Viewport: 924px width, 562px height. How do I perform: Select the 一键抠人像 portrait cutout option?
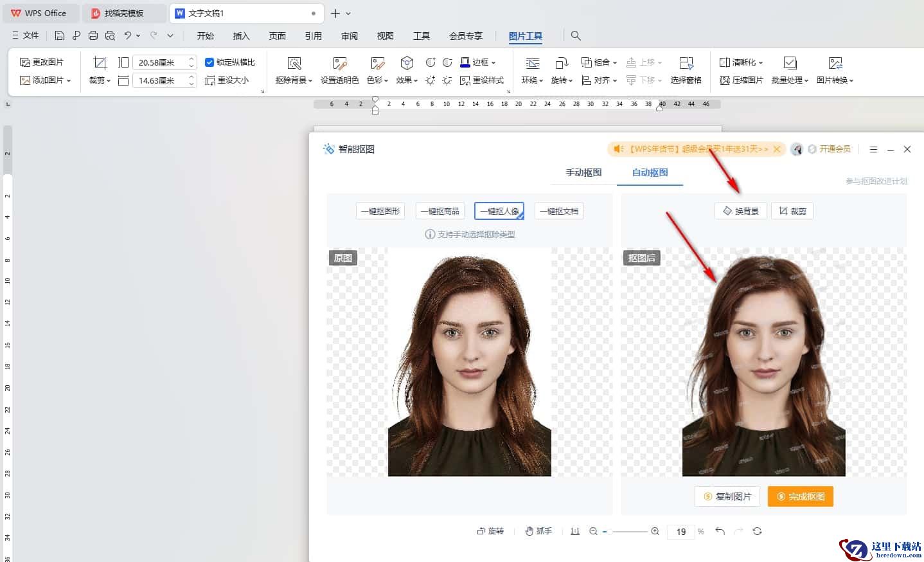pyautogui.click(x=499, y=211)
